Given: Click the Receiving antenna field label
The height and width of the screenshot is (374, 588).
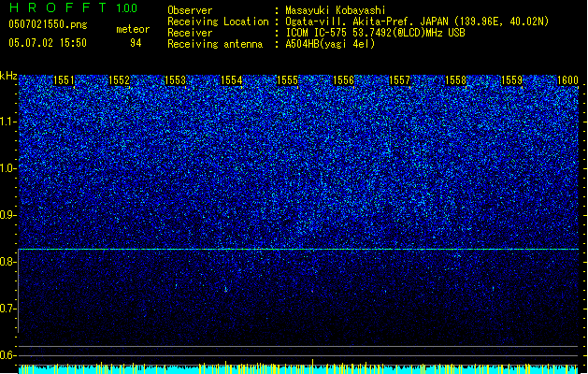Looking at the screenshot, I should coord(215,44).
